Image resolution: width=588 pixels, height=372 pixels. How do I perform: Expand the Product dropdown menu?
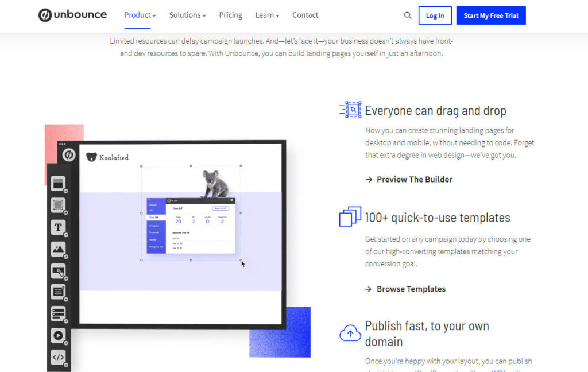point(140,15)
